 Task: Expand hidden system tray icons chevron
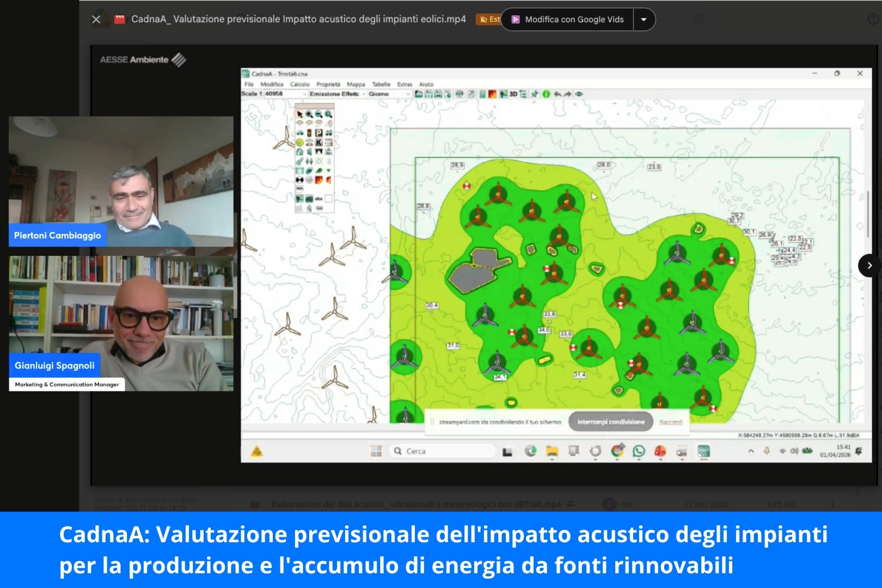click(751, 451)
